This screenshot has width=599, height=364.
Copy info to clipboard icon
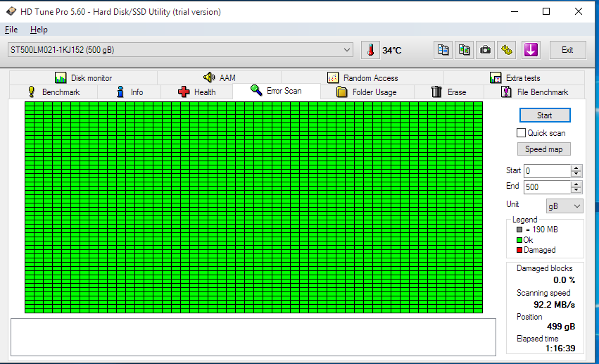(x=443, y=50)
